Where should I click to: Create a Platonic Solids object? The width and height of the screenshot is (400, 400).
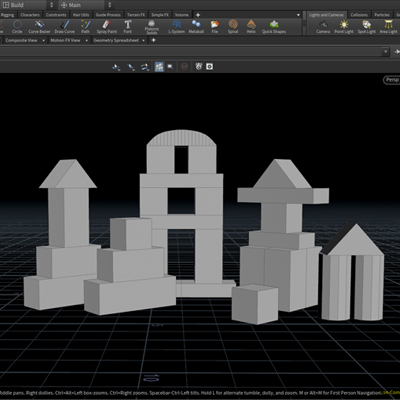pyautogui.click(x=152, y=27)
